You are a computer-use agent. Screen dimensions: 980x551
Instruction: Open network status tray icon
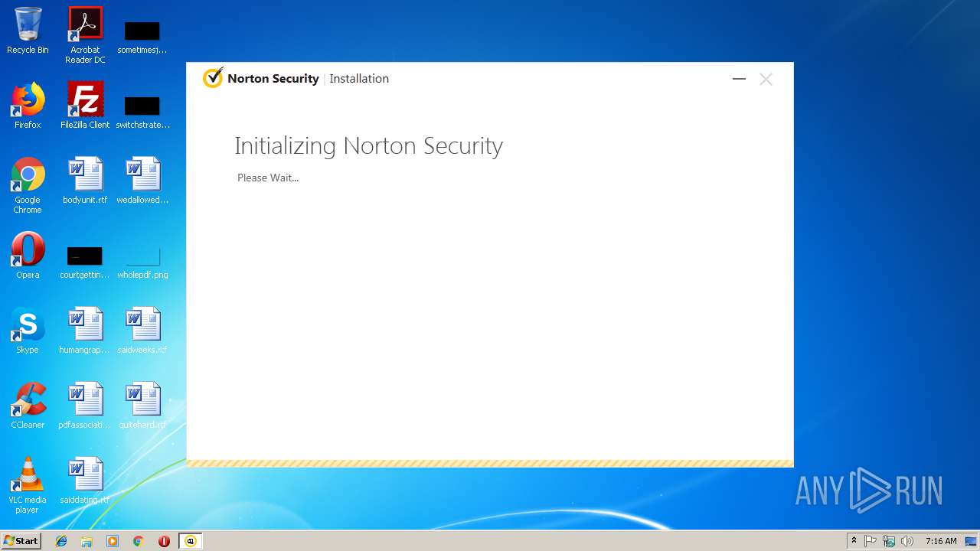point(889,541)
